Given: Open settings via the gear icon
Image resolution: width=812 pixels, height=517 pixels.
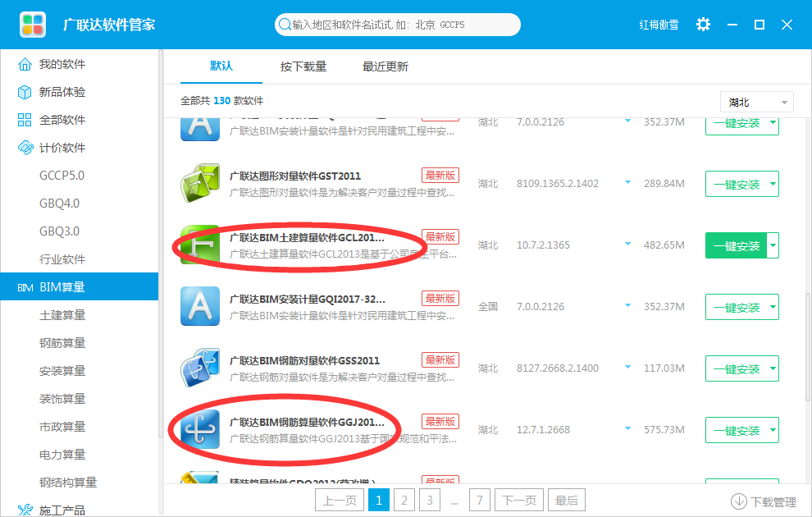Looking at the screenshot, I should 703,25.
